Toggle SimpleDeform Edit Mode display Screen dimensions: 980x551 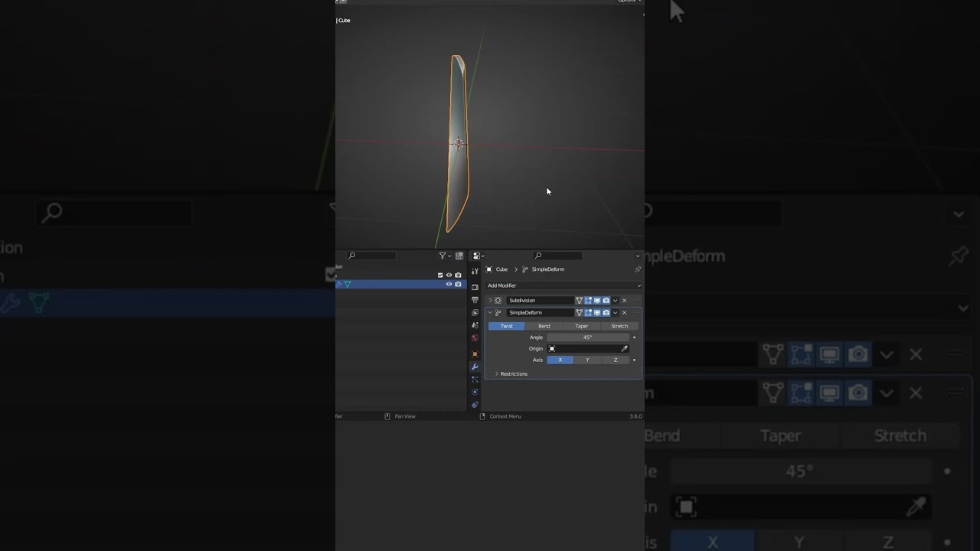(588, 313)
